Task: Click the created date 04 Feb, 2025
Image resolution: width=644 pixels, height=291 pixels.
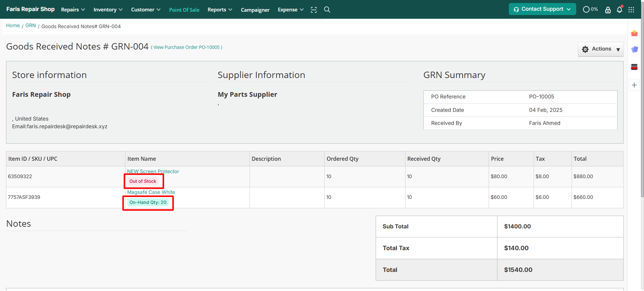Action: pyautogui.click(x=546, y=110)
